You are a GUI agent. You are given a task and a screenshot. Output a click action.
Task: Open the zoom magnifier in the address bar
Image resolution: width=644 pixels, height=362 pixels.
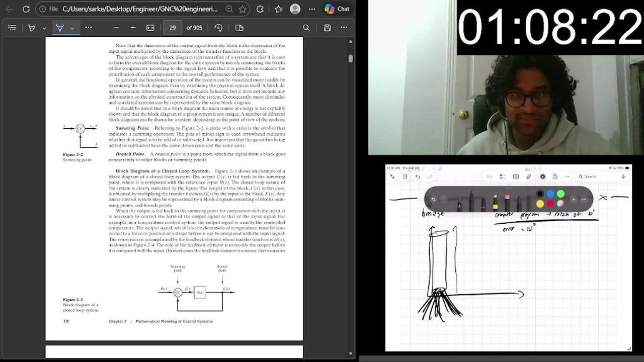point(229,9)
